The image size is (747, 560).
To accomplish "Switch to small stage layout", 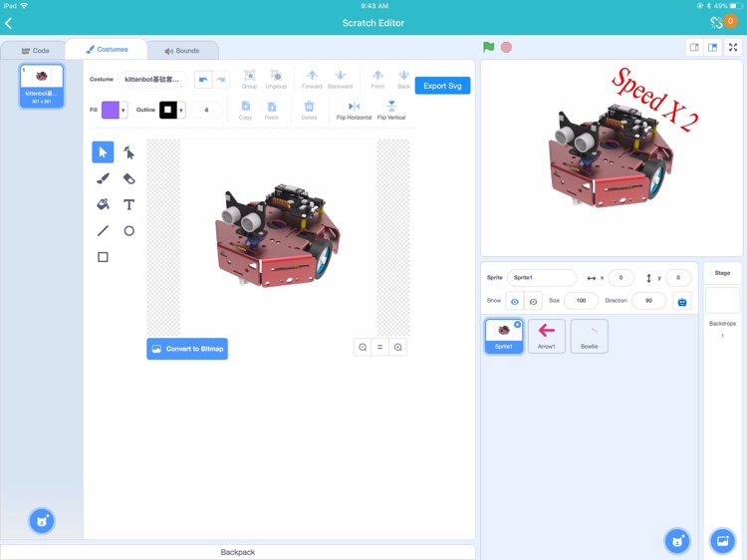I will coord(694,47).
